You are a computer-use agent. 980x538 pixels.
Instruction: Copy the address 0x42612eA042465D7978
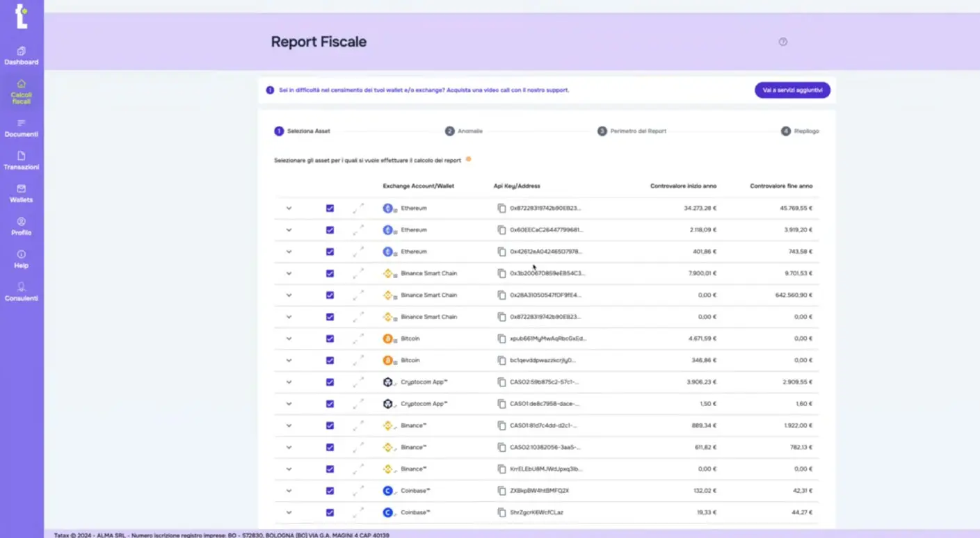coord(501,252)
